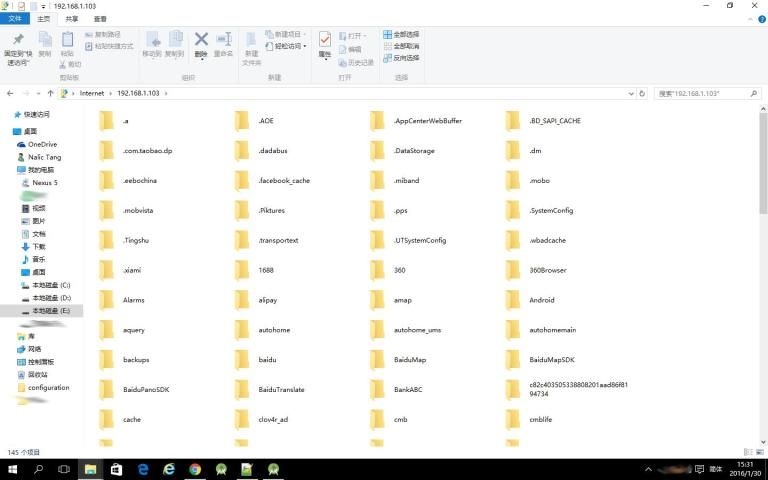This screenshot has width=768, height=480.
Task: Select Local Disk (C:) in navigation pane
Action: pyautogui.click(x=51, y=285)
